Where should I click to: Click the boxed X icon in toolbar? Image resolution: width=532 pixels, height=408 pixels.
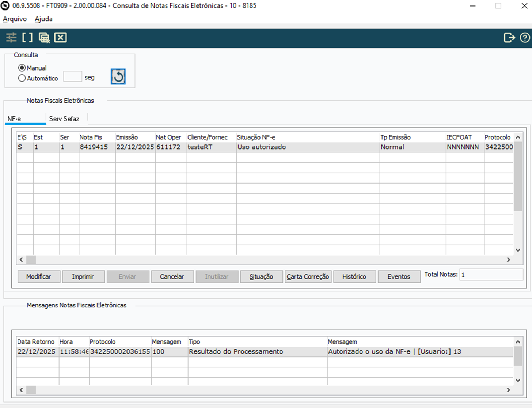[x=61, y=37]
